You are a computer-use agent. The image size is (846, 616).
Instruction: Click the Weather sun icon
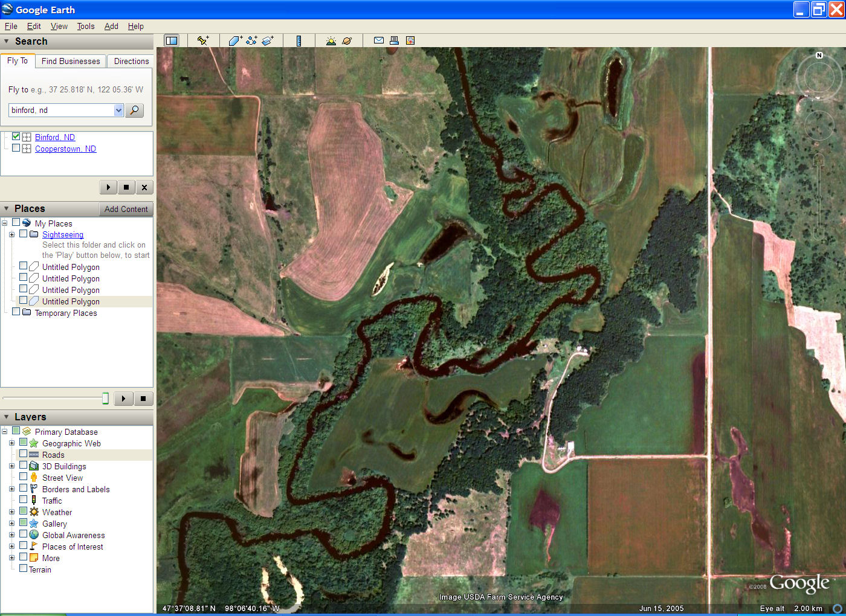(34, 512)
